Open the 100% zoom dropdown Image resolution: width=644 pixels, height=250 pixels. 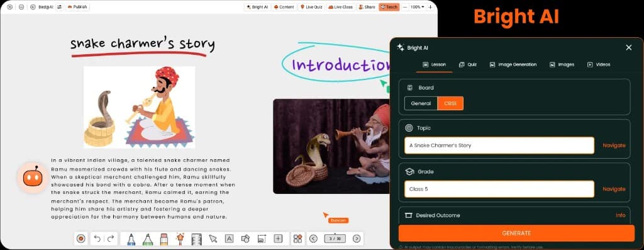pyautogui.click(x=418, y=7)
